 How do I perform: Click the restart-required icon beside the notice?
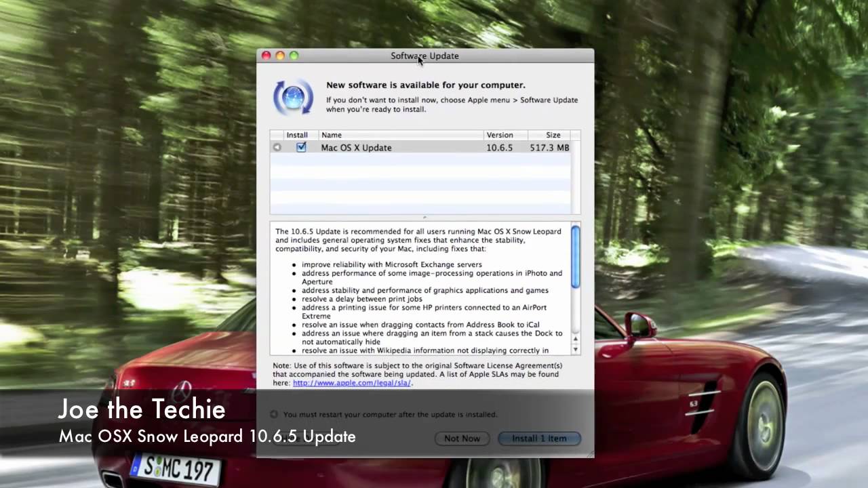(x=274, y=414)
